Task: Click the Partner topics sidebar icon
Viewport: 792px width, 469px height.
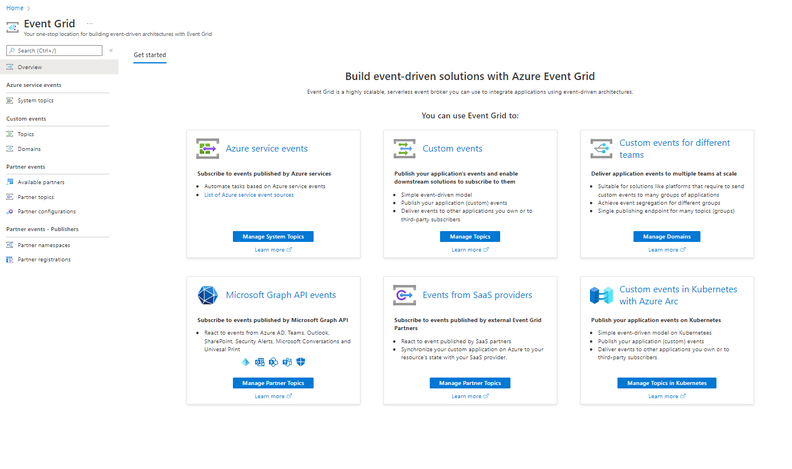Action: (x=10, y=197)
